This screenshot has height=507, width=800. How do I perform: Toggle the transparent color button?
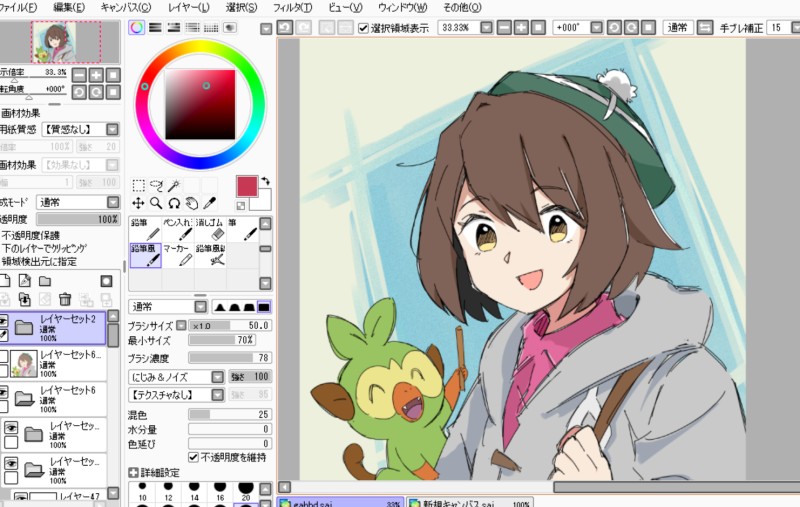[241, 206]
